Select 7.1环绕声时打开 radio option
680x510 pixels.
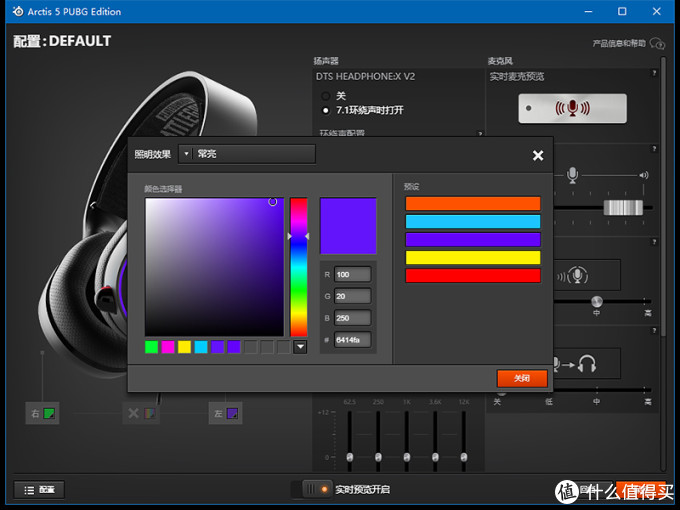pos(326,110)
